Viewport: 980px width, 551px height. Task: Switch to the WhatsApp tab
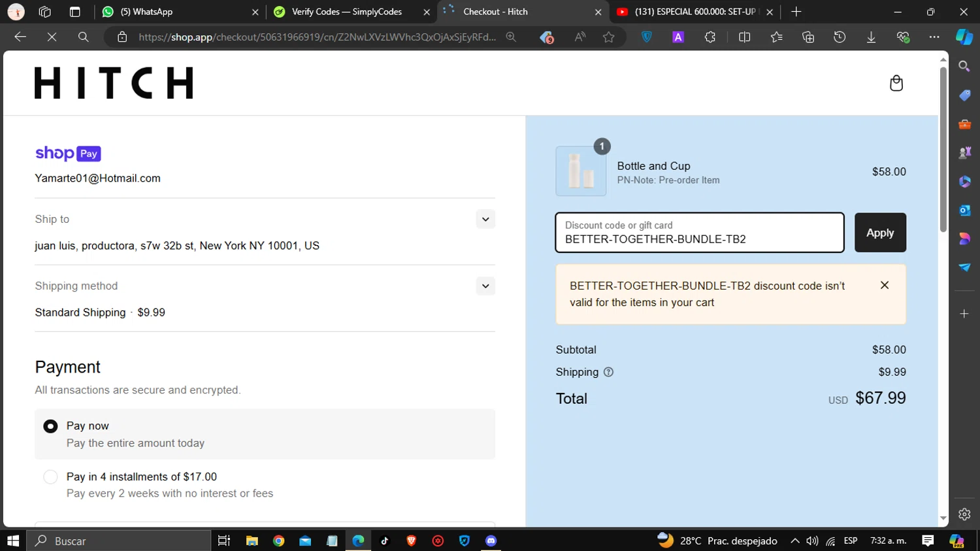(x=180, y=12)
